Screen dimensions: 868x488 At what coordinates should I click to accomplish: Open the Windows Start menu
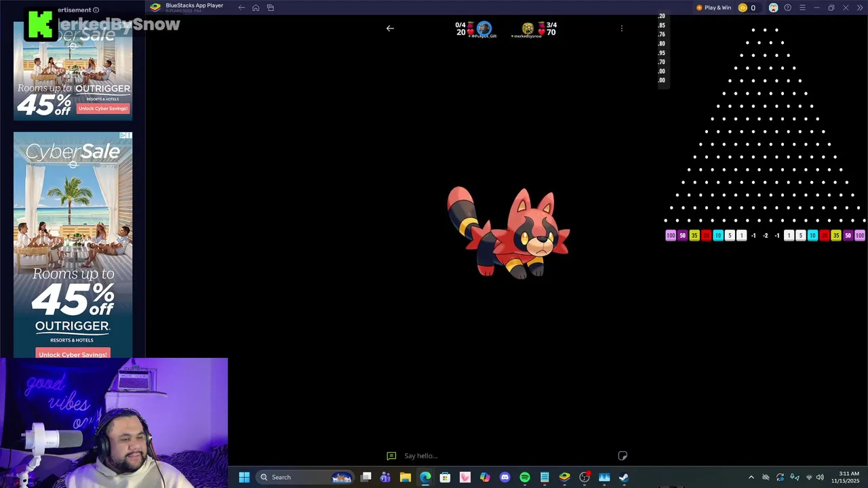tap(244, 477)
